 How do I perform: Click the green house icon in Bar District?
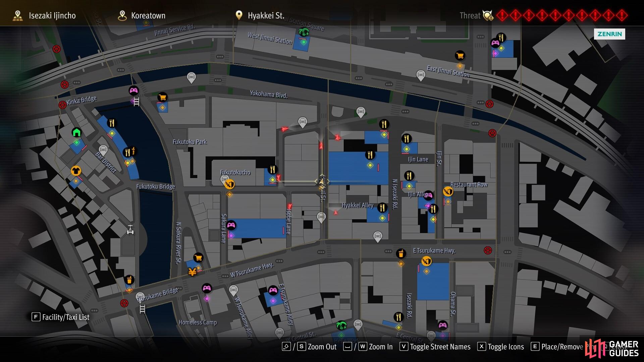76,132
